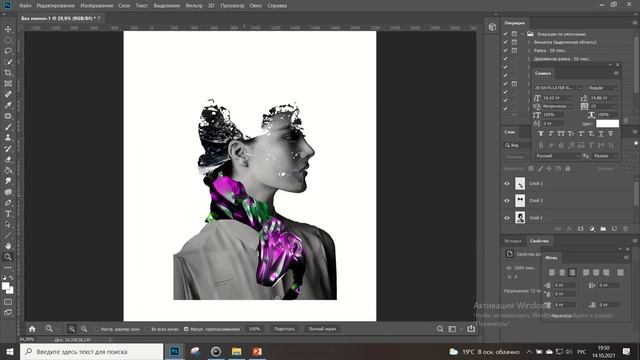This screenshot has height=360, width=640.
Task: Toggle 'Настр. размер окон' checkbox
Action: 96,329
